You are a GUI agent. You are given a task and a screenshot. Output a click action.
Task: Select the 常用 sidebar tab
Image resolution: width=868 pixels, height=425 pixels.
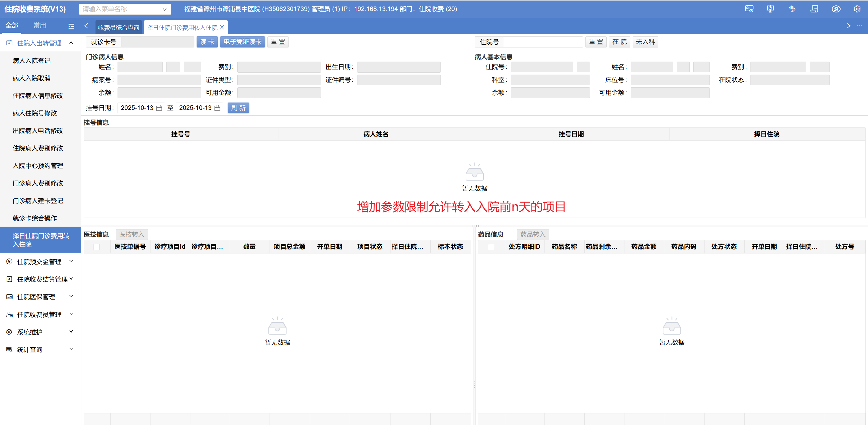(x=40, y=26)
